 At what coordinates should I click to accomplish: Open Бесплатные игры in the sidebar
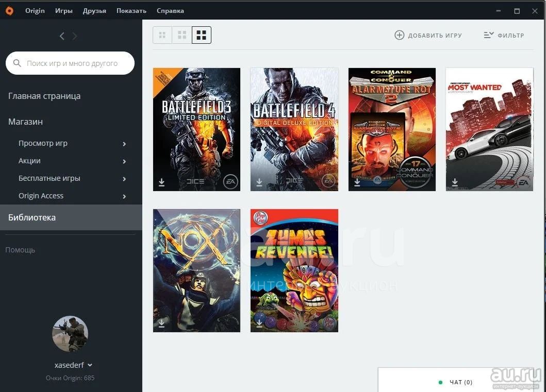coord(49,178)
